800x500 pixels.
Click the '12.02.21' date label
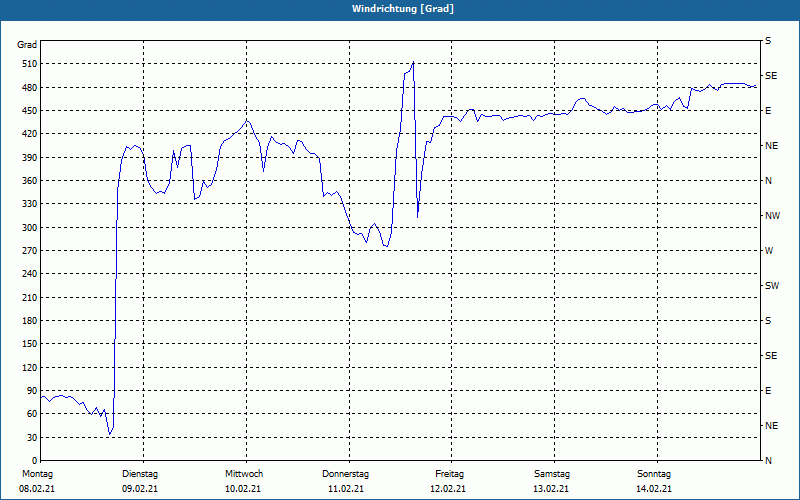448,489
